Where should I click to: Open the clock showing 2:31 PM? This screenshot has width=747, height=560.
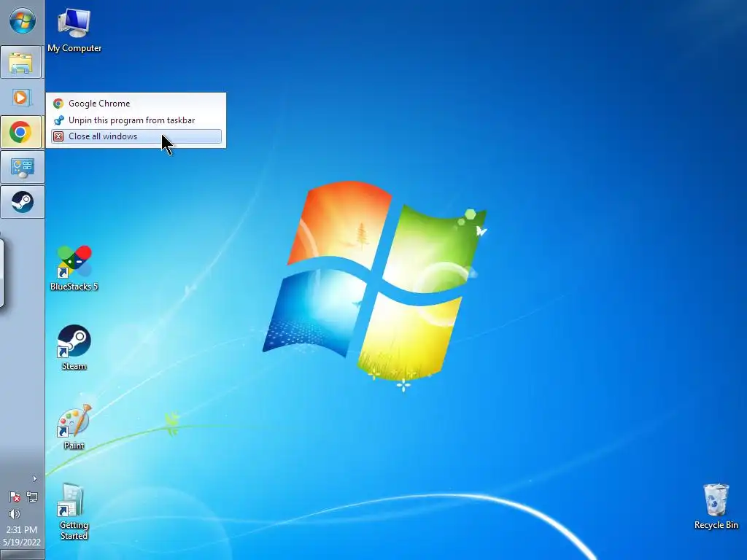point(22,536)
